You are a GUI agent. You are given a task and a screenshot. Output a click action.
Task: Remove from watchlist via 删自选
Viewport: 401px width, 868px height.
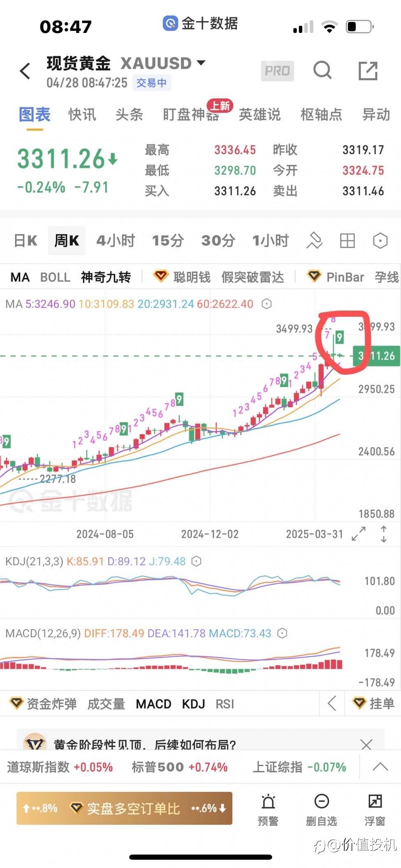click(321, 809)
